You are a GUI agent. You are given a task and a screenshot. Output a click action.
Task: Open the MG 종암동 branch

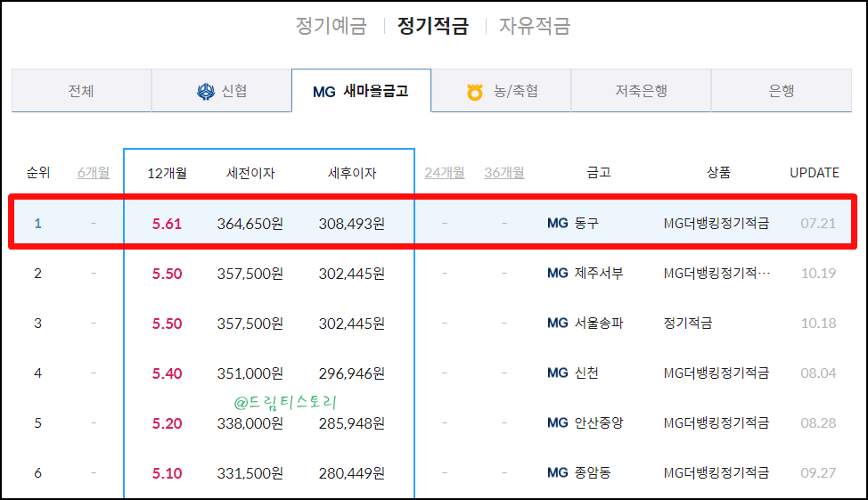tap(579, 472)
